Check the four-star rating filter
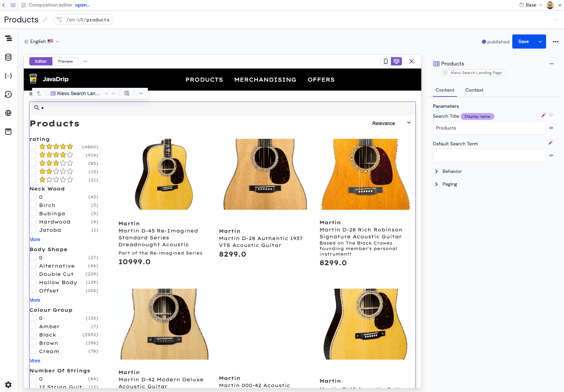This screenshot has width=564, height=392. 33,155
